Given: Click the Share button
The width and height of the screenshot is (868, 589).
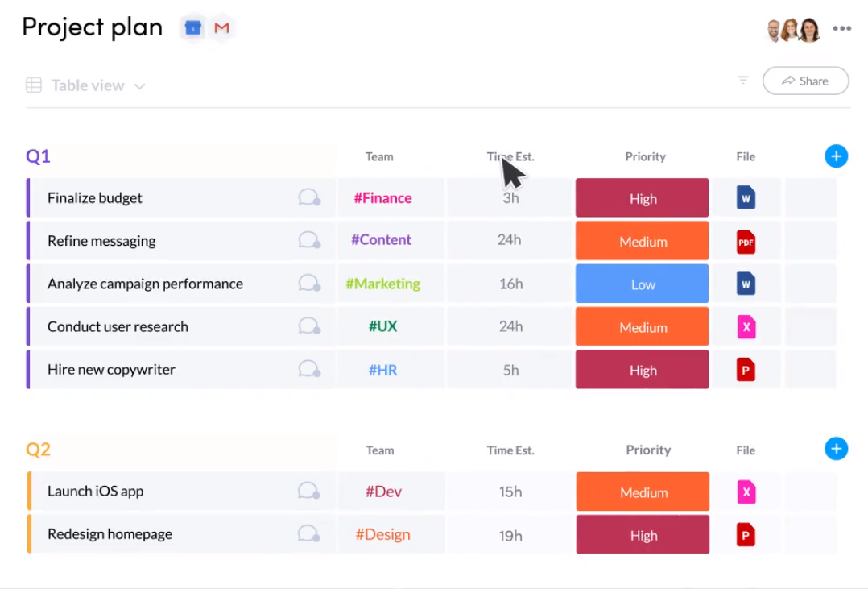Looking at the screenshot, I should (805, 81).
